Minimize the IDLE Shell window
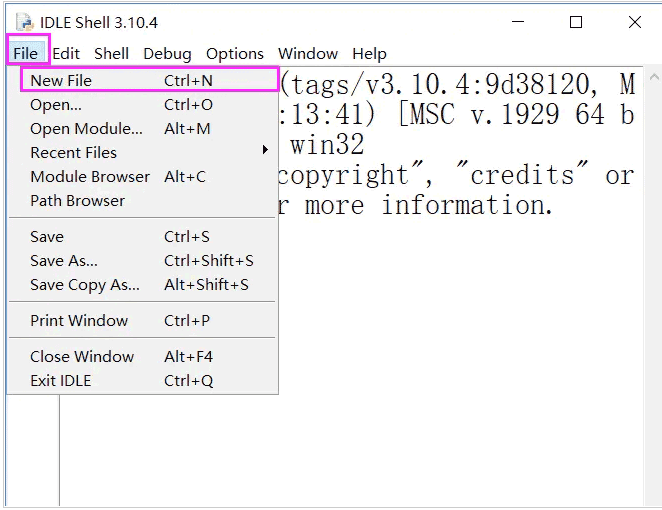662x510 pixels. [x=518, y=22]
